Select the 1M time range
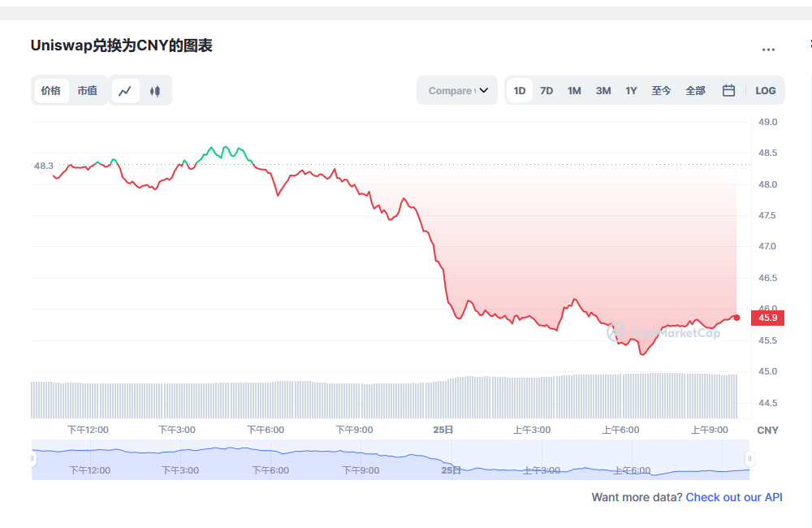Viewport: 812px width, 528px height. pyautogui.click(x=574, y=91)
